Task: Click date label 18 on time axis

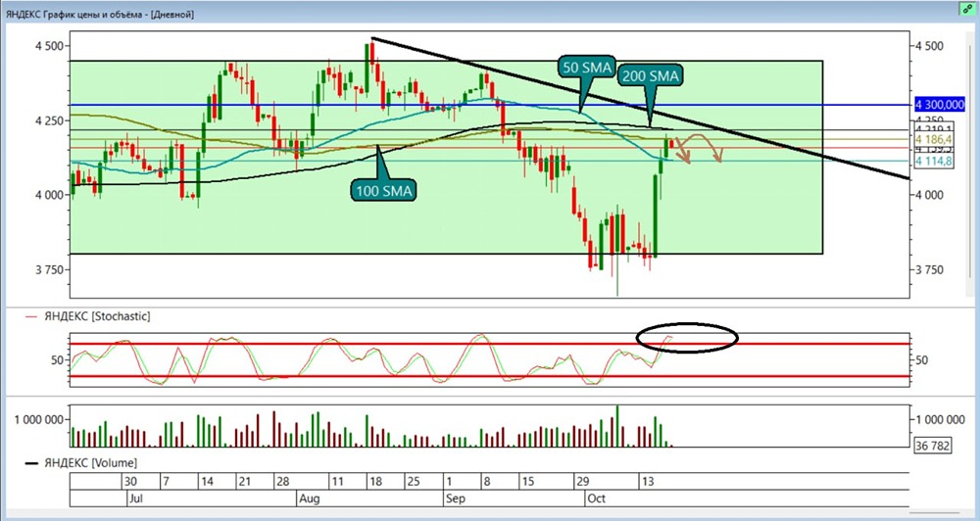Action: tap(375, 482)
